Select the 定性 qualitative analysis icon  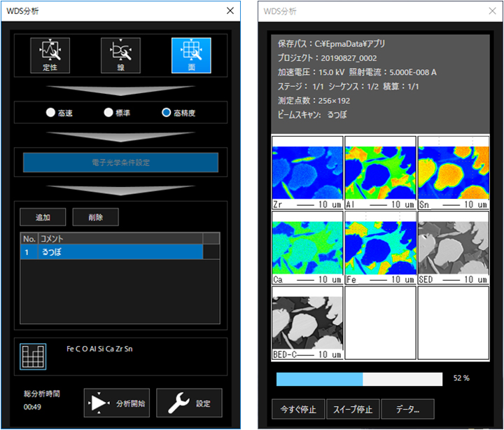[50, 55]
